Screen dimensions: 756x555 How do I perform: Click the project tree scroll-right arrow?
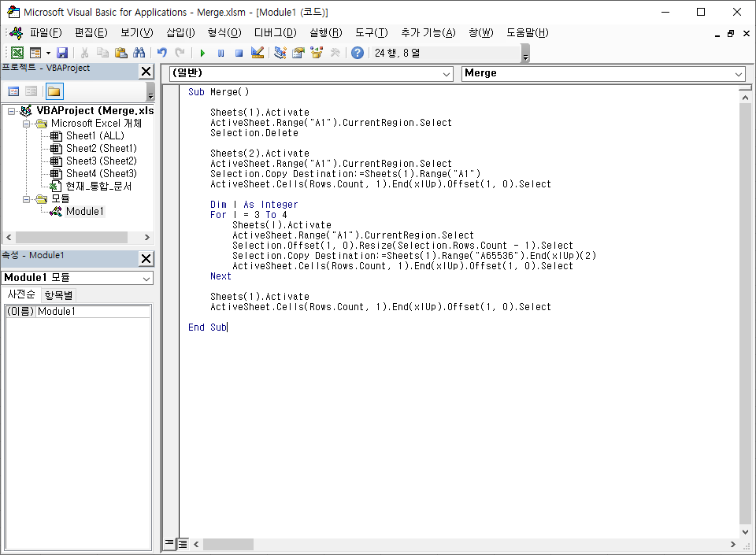(x=147, y=237)
